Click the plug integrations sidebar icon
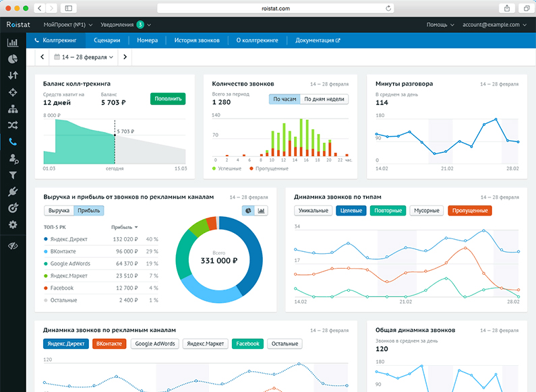 click(12, 192)
